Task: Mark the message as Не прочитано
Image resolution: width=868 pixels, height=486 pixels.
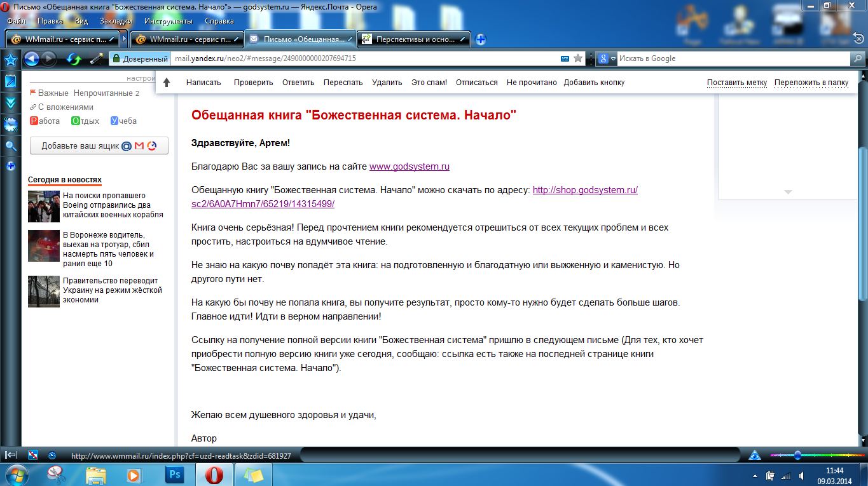Action: [531, 83]
